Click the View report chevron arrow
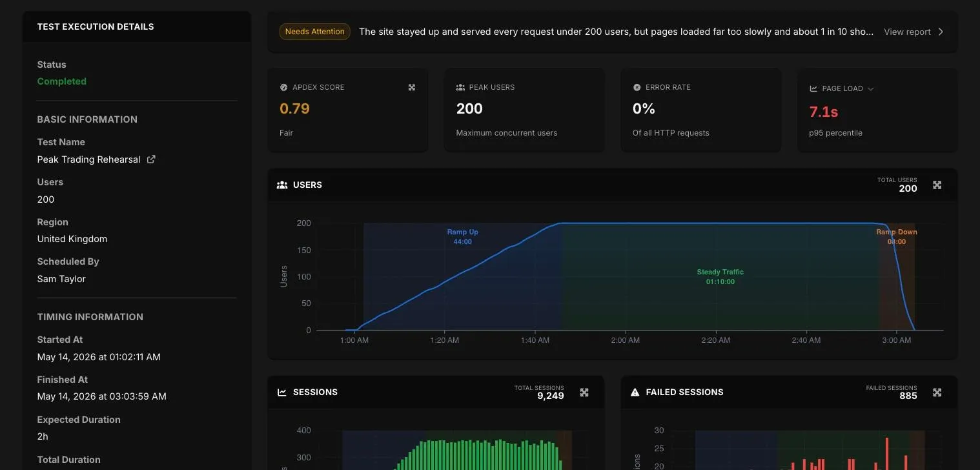Screen dimensions: 980x470 (941, 32)
